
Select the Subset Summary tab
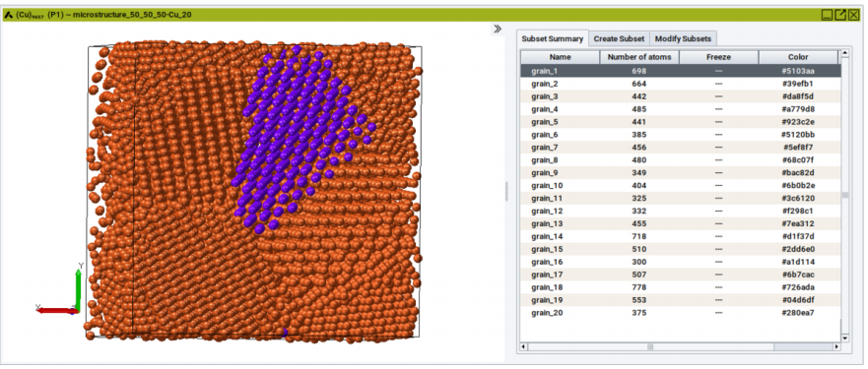point(553,38)
